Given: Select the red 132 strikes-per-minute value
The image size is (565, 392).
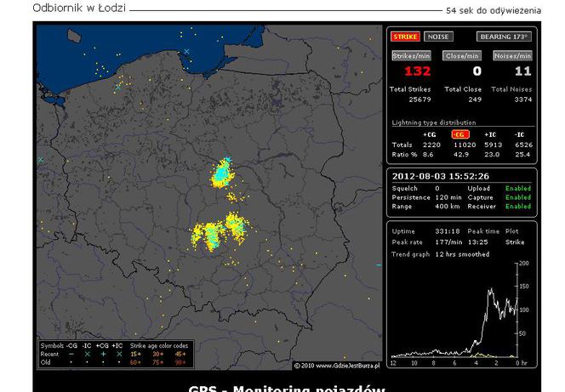Looking at the screenshot, I should 417,71.
